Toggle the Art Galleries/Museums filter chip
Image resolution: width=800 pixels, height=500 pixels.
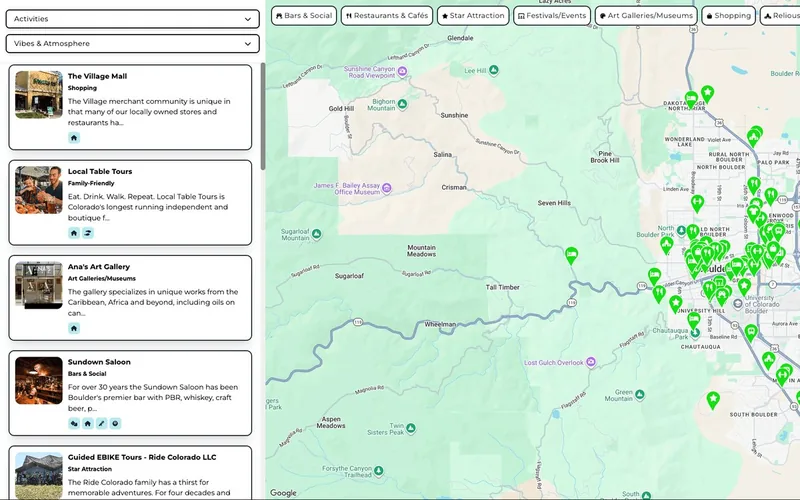pyautogui.click(x=646, y=16)
